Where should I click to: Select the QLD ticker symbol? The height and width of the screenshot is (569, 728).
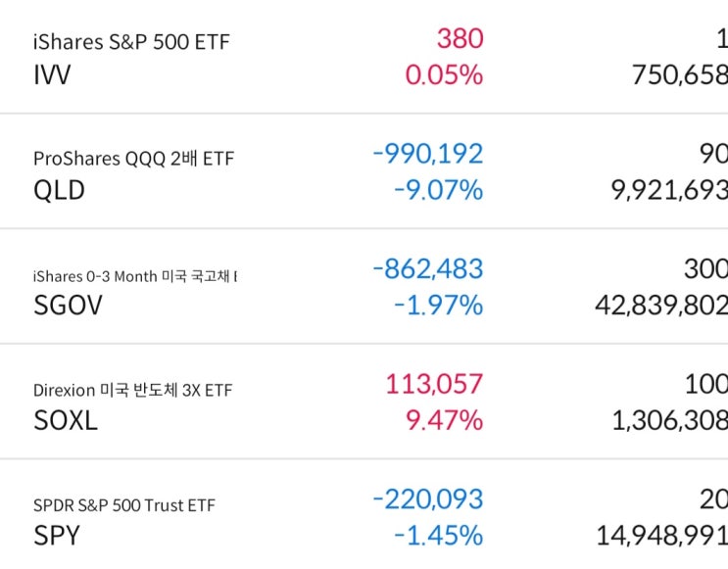[59, 190]
